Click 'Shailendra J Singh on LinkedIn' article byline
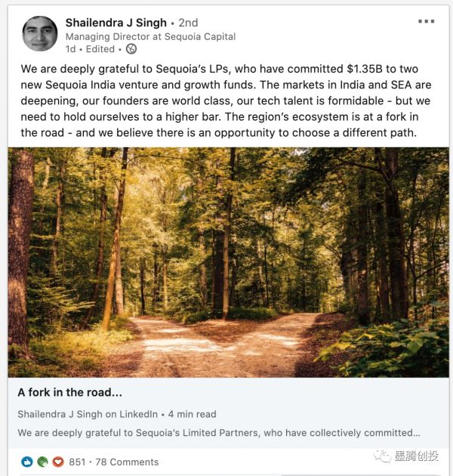Viewport: 453px width, 476px height. 88,414
